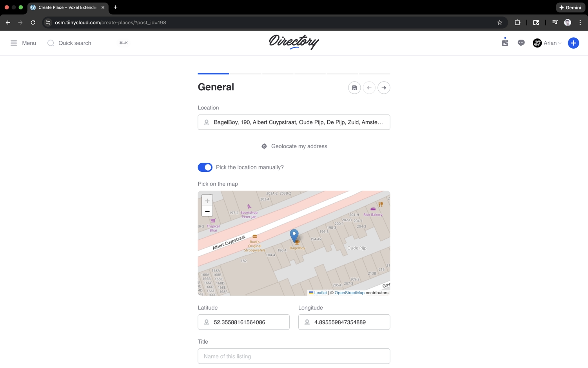Image resolution: width=588 pixels, height=368 pixels.
Task: Go to next form step arrow
Action: click(x=384, y=88)
